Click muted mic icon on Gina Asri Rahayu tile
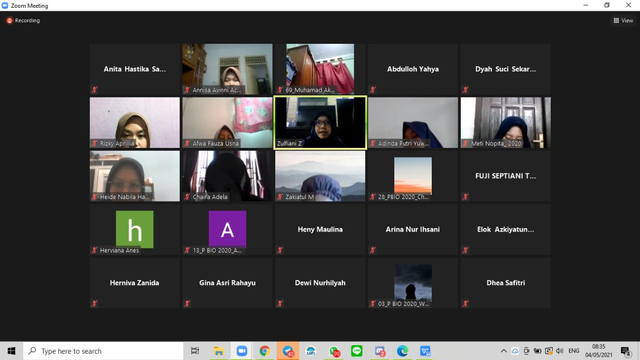Viewport: 640px width, 360px height. (x=187, y=304)
